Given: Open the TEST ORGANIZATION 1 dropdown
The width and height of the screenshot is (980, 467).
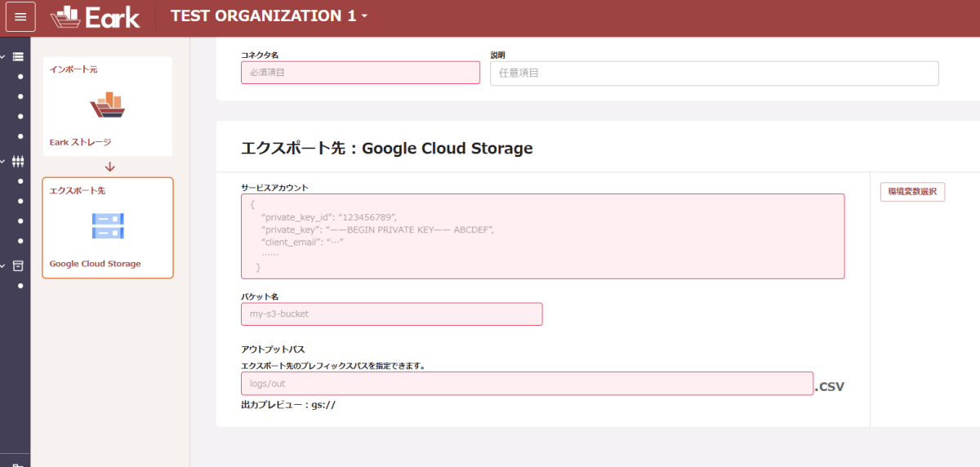Looking at the screenshot, I should (269, 16).
